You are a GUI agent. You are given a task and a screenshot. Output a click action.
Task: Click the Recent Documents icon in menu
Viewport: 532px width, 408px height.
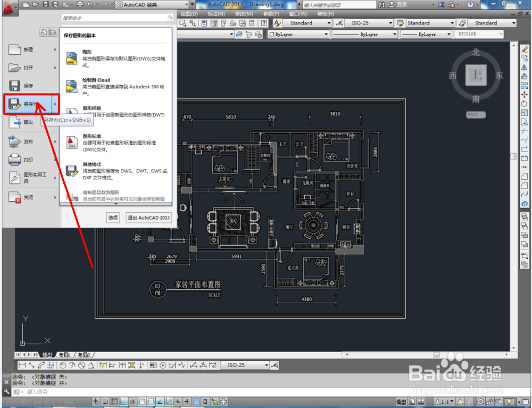tap(44, 32)
